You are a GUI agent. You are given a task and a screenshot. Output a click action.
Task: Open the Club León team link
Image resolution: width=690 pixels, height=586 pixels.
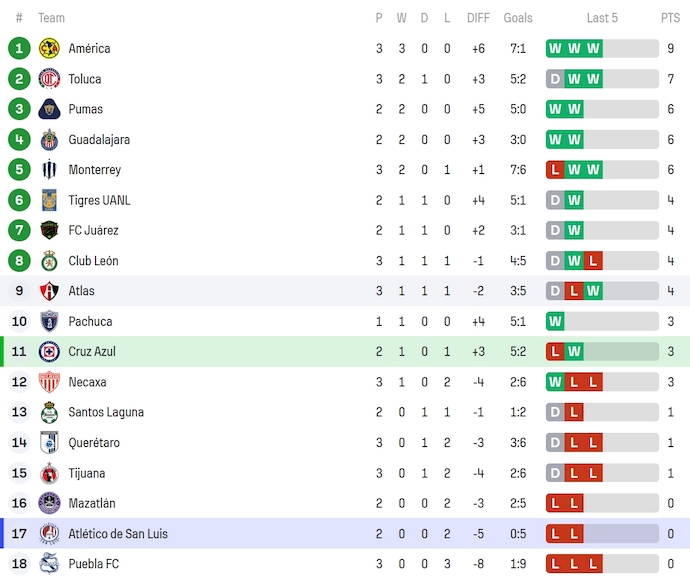(x=93, y=261)
